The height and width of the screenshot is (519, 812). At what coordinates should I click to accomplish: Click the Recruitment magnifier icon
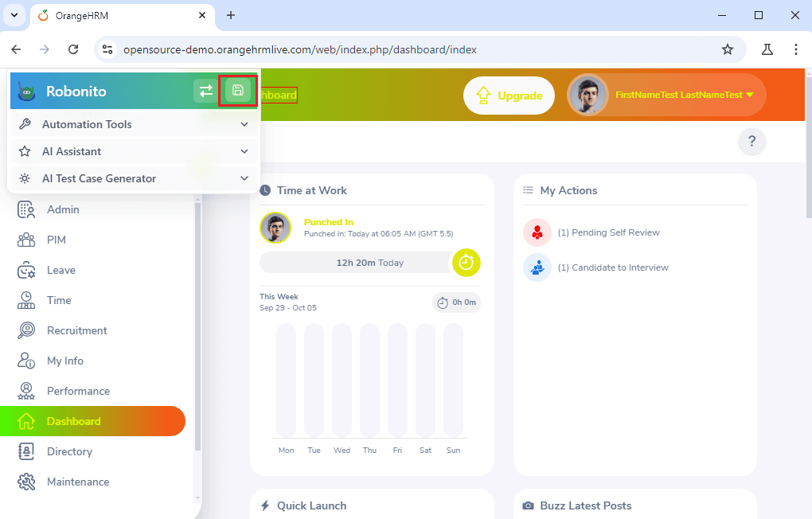coord(26,330)
